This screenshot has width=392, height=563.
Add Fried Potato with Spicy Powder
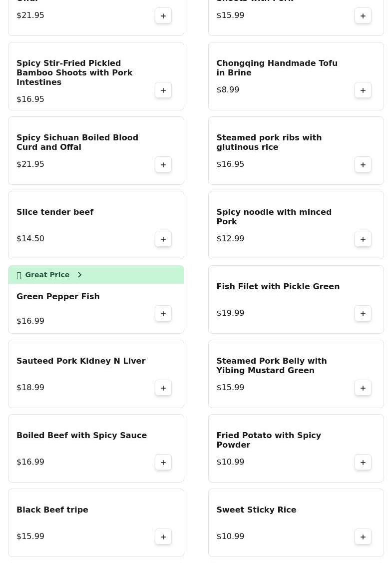click(x=363, y=463)
